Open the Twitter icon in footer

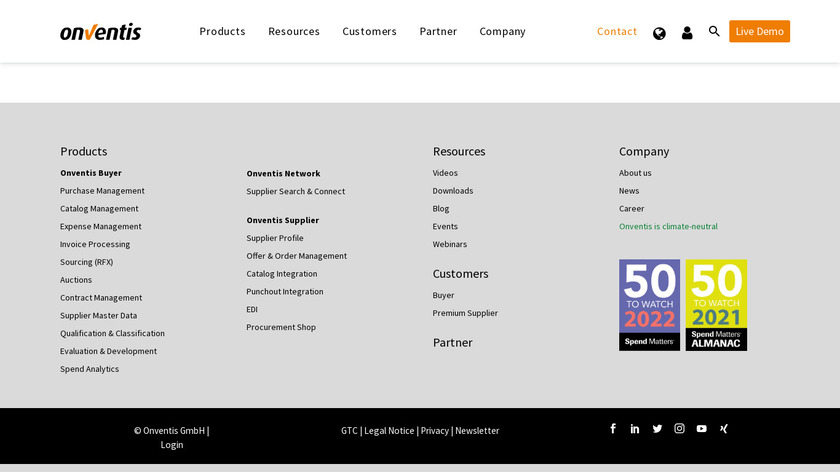coord(657,429)
